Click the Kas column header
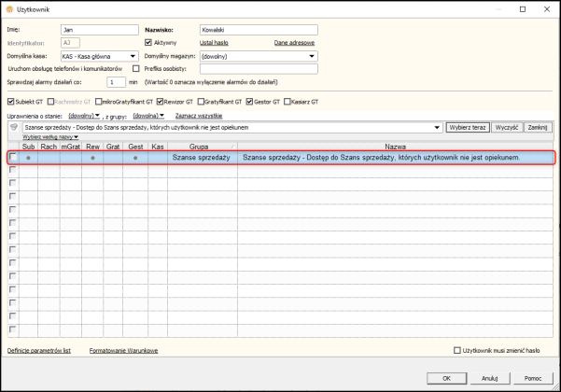This screenshot has height=392, width=561. (158, 147)
